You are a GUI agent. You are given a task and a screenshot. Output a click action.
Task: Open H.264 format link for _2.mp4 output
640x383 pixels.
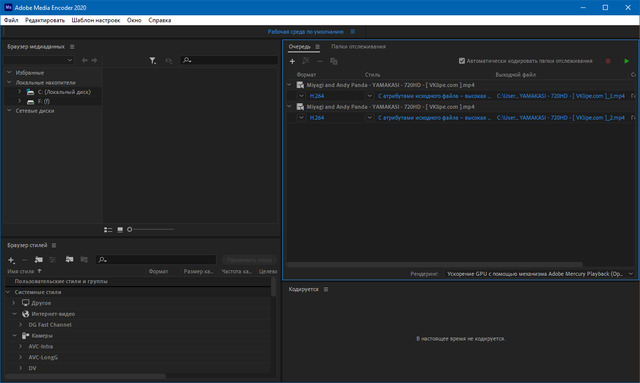pos(317,118)
